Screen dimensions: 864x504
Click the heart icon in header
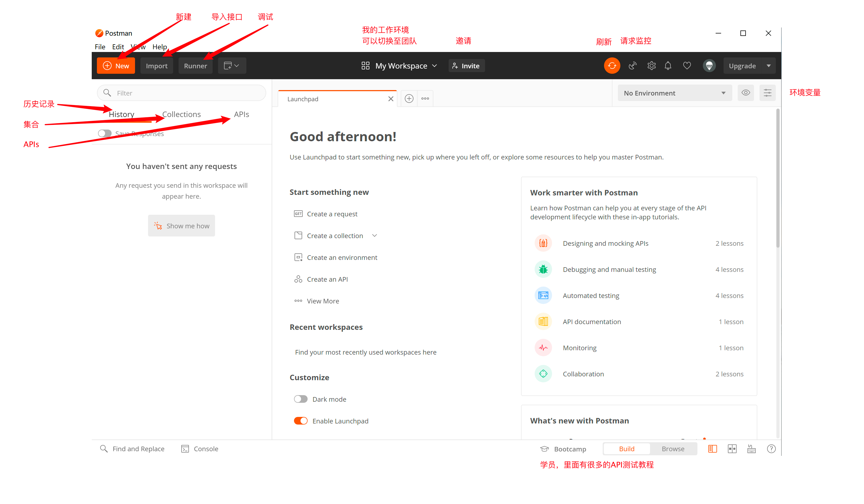(x=687, y=66)
